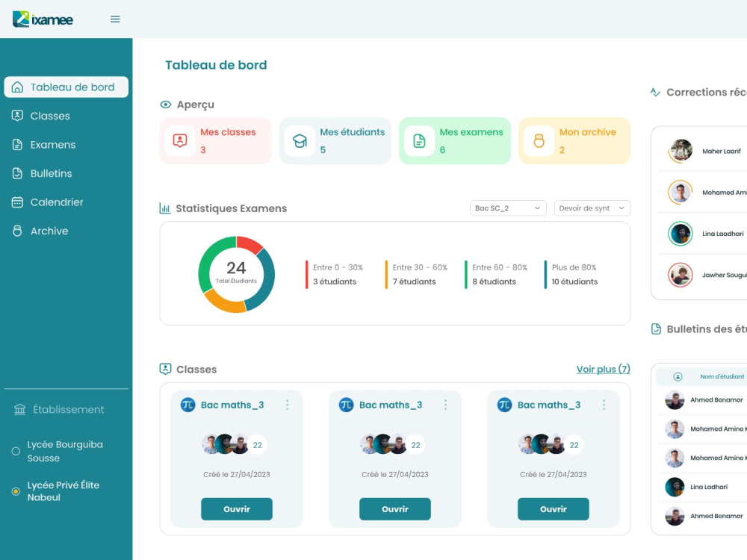The width and height of the screenshot is (747, 560).
Task: Click the Archive sidebar icon
Action: [x=17, y=231]
